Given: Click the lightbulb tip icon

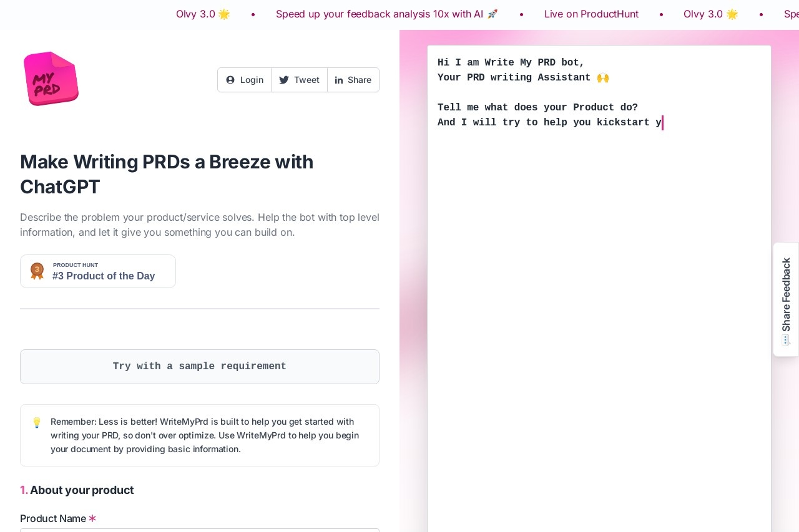Looking at the screenshot, I should point(37,422).
